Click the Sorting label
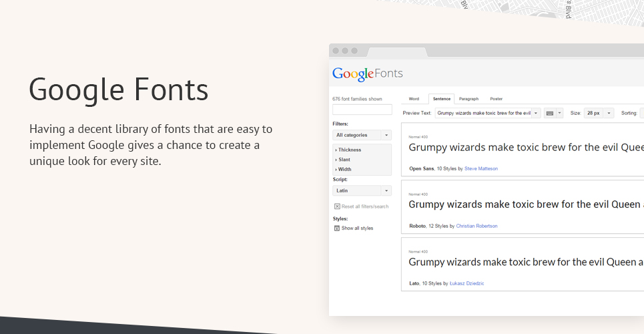 tap(629, 113)
